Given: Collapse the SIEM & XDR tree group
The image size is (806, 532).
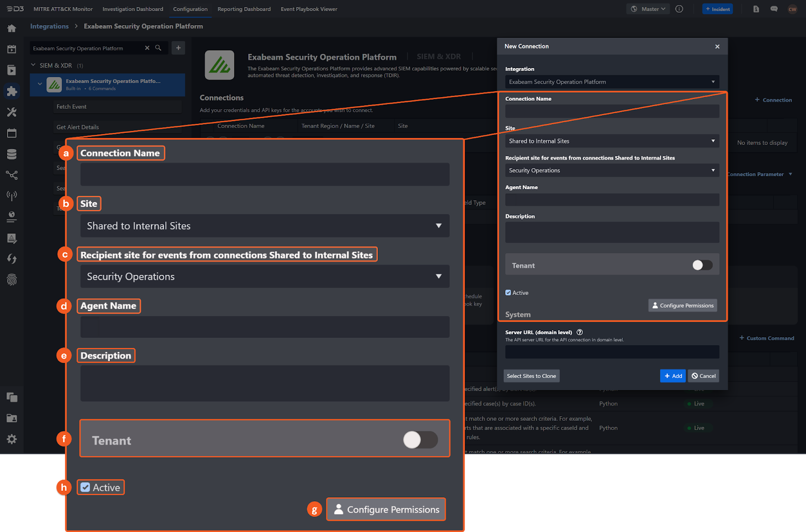Looking at the screenshot, I should coord(33,65).
